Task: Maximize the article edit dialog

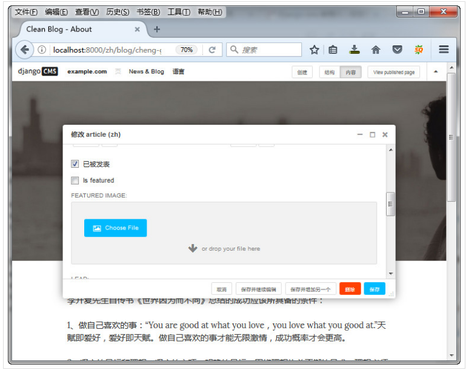Action: point(372,135)
